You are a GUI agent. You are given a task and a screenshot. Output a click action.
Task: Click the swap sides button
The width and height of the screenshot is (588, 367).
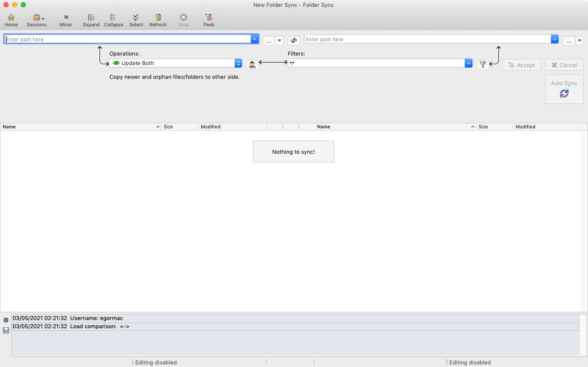[x=294, y=40]
